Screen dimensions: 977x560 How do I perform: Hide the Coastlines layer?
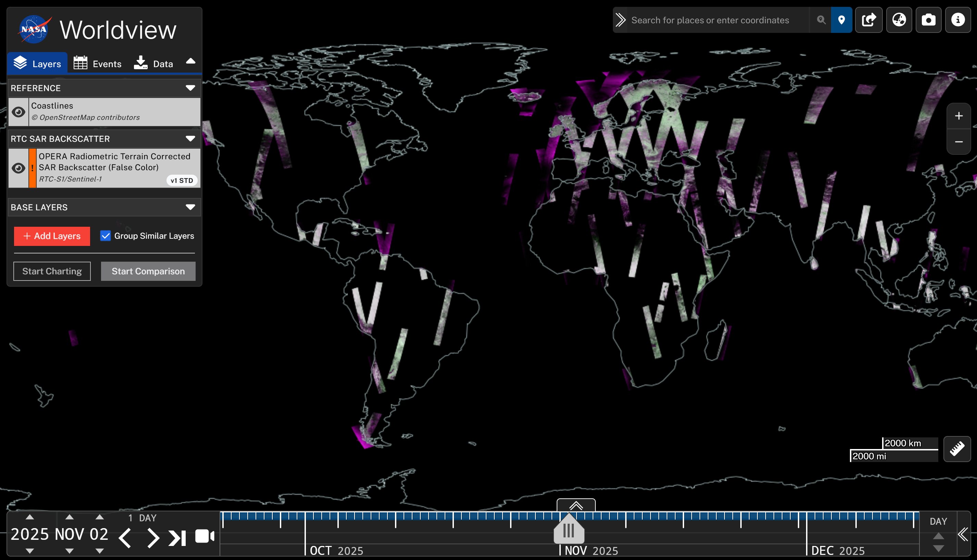18,112
